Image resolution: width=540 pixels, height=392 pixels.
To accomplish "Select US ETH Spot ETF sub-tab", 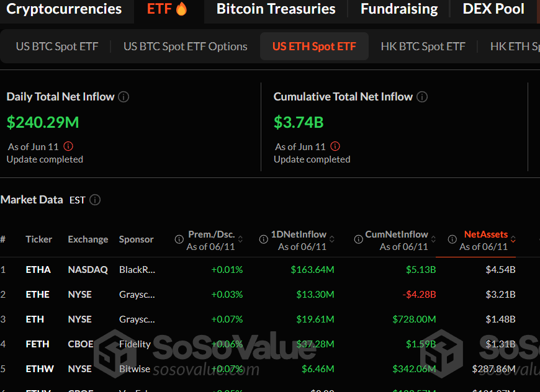I will (314, 47).
